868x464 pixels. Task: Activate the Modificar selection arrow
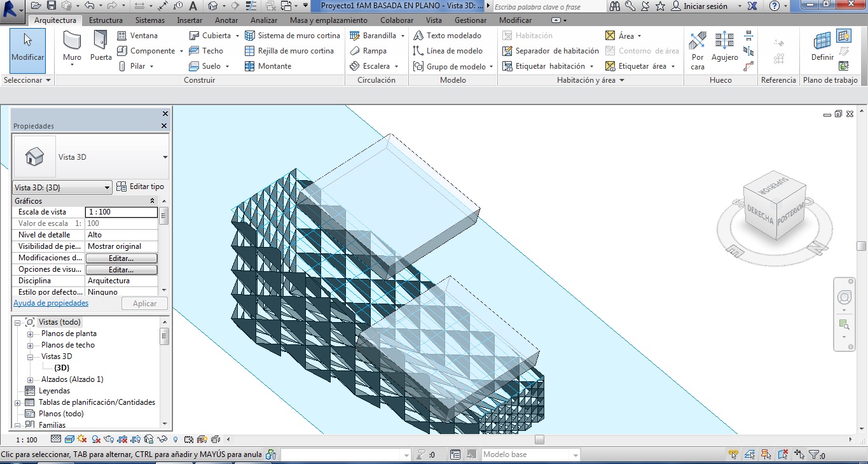[x=27, y=47]
